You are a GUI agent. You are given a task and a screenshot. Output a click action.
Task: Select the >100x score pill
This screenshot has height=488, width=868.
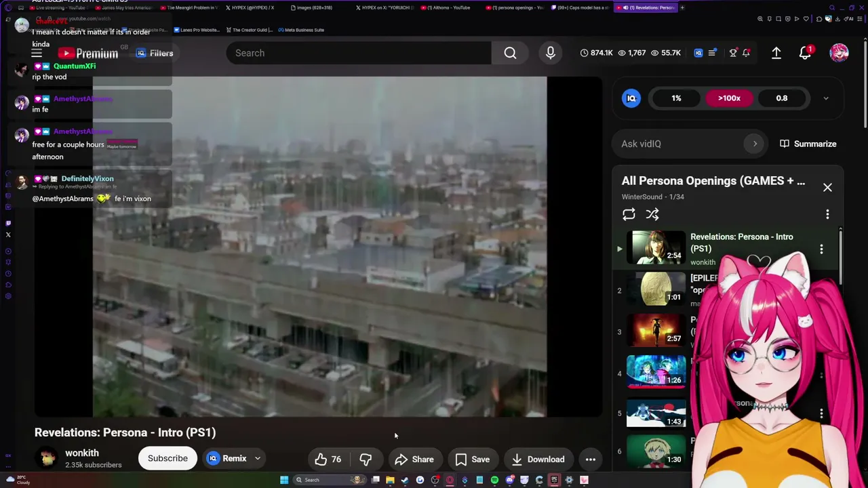(729, 98)
